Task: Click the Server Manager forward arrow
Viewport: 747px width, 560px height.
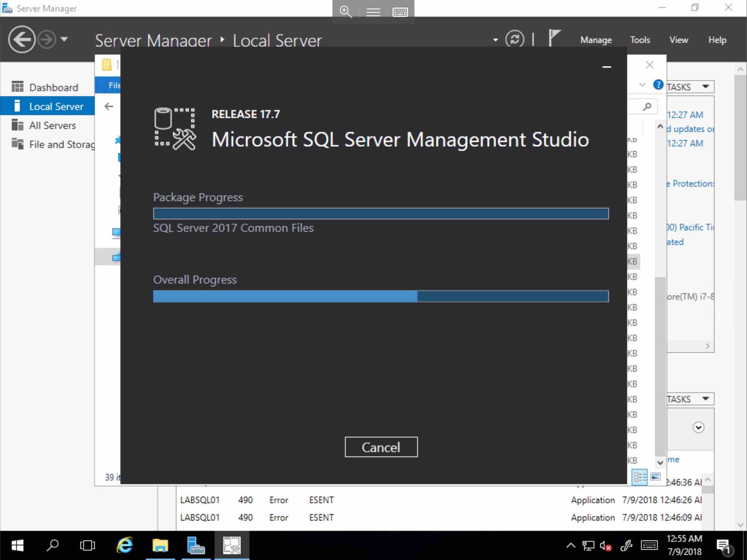Action: coord(47,39)
